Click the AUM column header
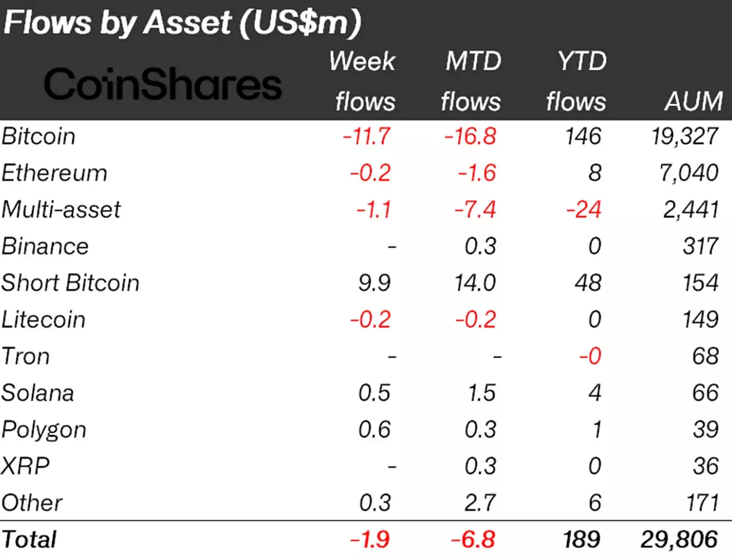The width and height of the screenshot is (732, 560). (694, 101)
